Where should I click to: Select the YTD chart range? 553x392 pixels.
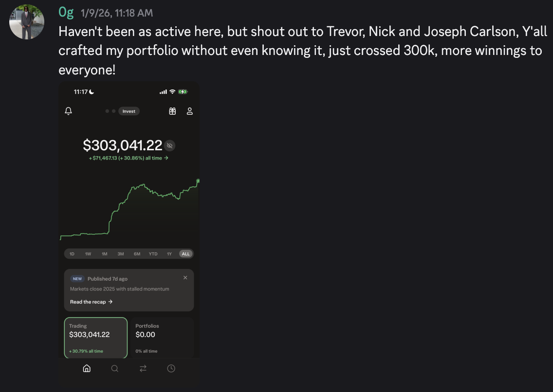tap(153, 254)
